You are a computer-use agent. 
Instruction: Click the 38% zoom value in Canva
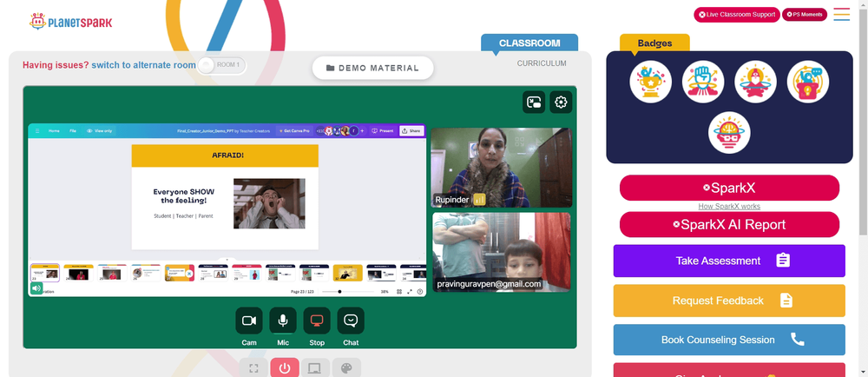pyautogui.click(x=385, y=291)
